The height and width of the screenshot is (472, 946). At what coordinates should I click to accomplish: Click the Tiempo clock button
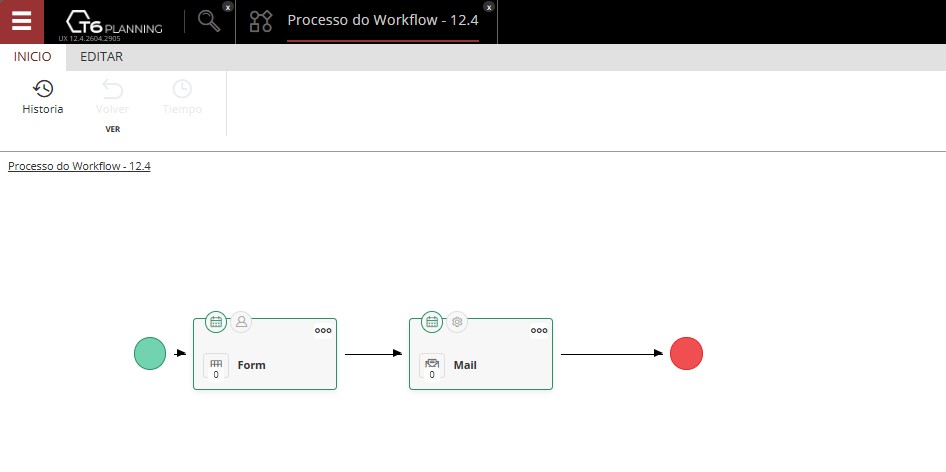[182, 97]
